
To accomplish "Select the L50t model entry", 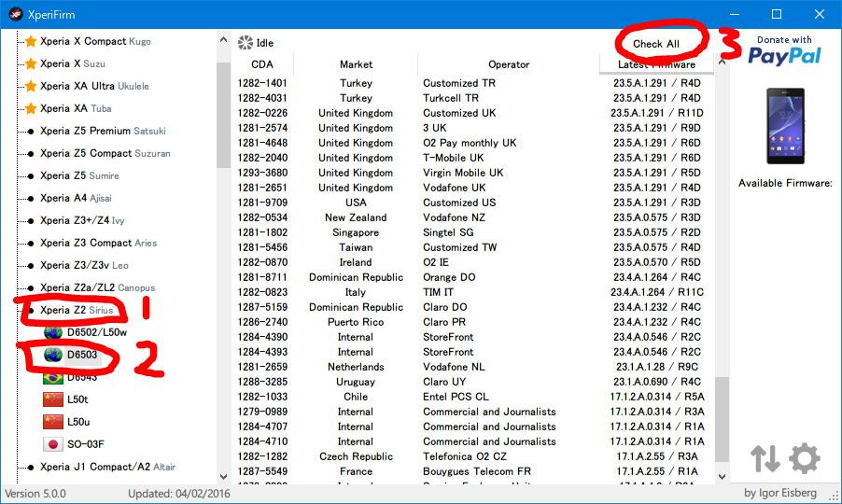I will coord(77,399).
